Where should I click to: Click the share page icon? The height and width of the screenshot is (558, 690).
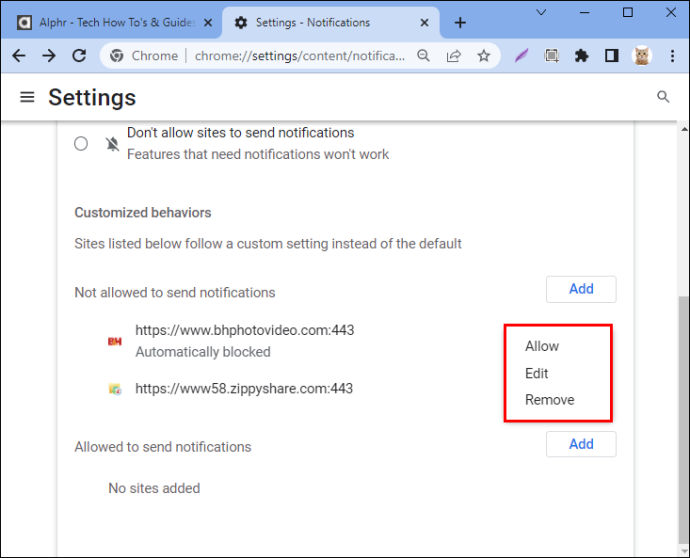click(454, 56)
